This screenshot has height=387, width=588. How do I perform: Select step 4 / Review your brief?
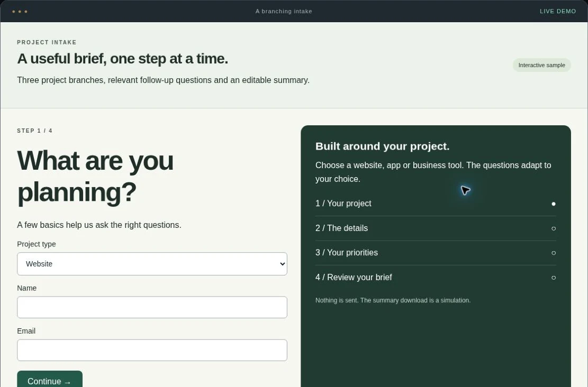(x=436, y=278)
